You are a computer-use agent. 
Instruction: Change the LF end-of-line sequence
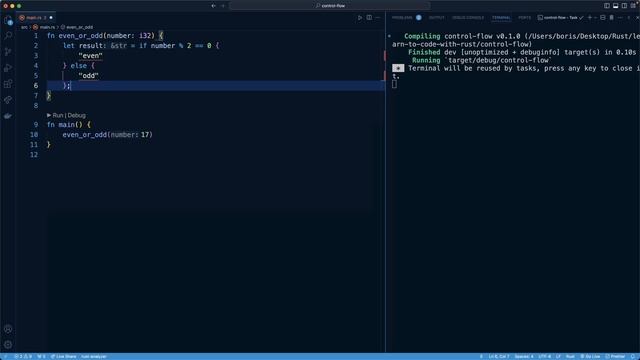point(558,356)
